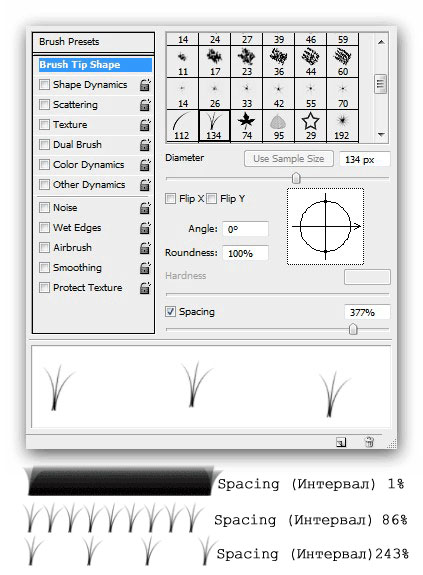Click the brush list scroll down arrow
The width and height of the screenshot is (423, 575).
pyautogui.click(x=381, y=135)
